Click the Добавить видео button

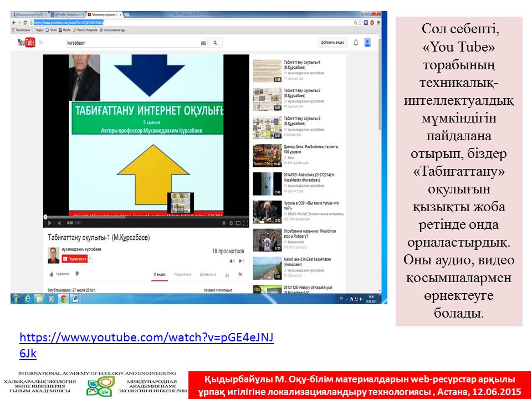pos(332,43)
